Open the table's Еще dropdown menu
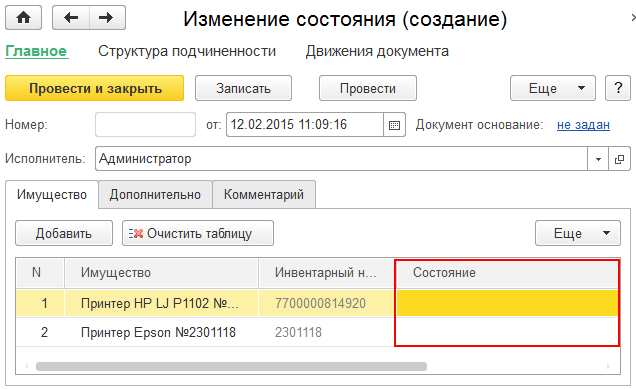 [x=578, y=233]
